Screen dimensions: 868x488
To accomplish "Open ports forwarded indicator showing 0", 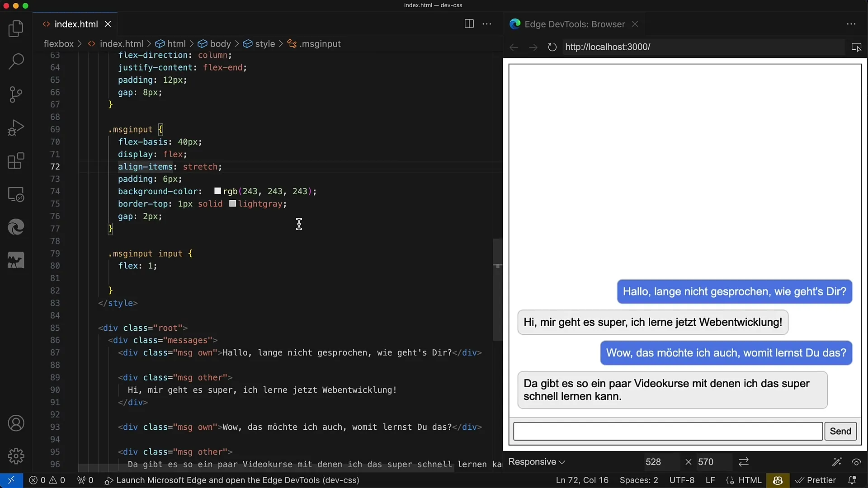I will click(85, 480).
